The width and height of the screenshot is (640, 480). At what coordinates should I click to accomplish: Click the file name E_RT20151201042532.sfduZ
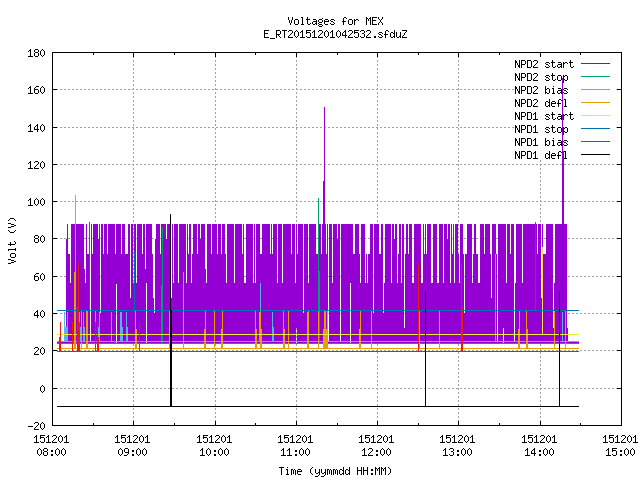(x=335, y=34)
